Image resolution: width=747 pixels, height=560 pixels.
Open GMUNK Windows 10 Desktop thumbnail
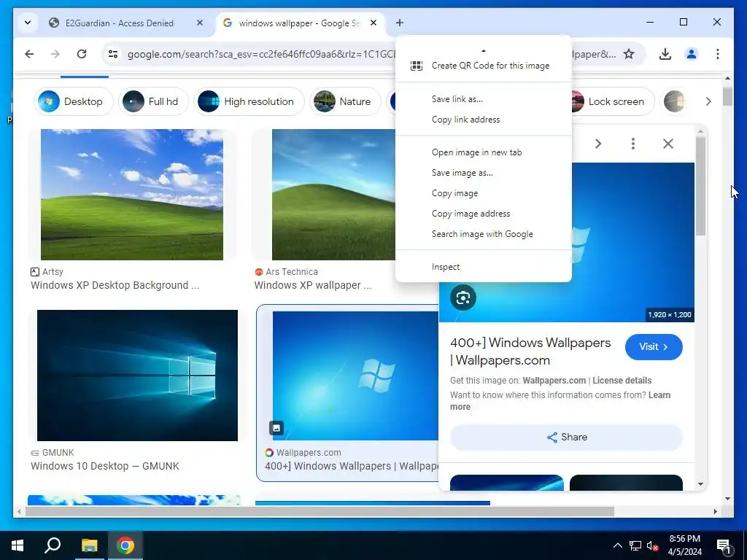coord(137,376)
